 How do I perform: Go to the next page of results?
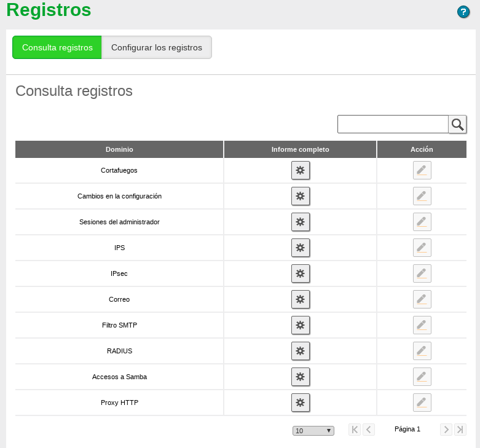click(446, 430)
